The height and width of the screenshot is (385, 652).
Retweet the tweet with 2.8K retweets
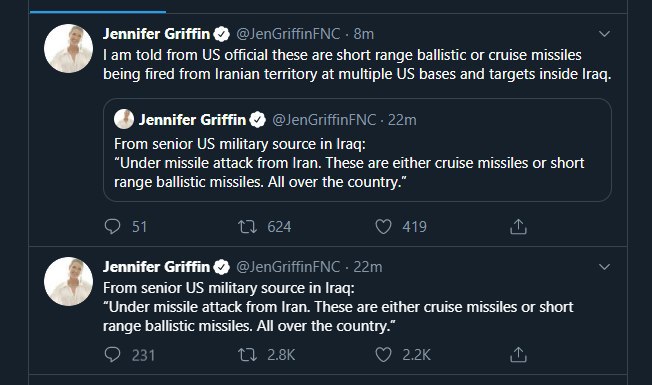(x=247, y=355)
